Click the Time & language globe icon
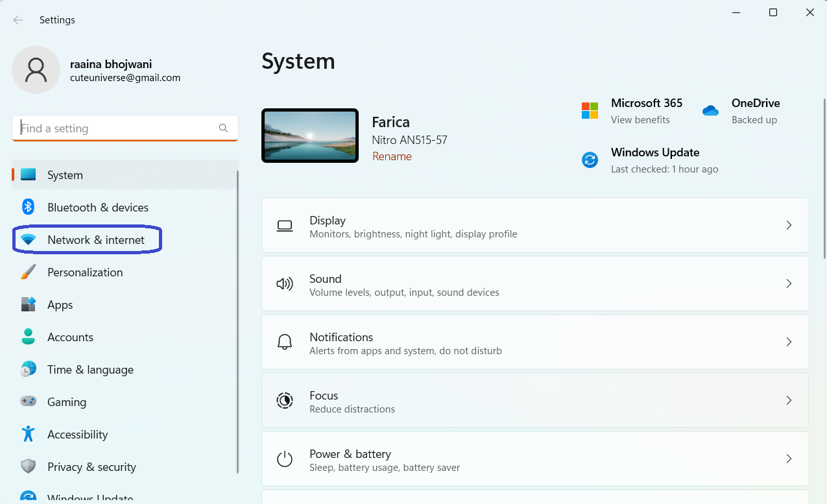The height and width of the screenshot is (504, 827). 28,369
